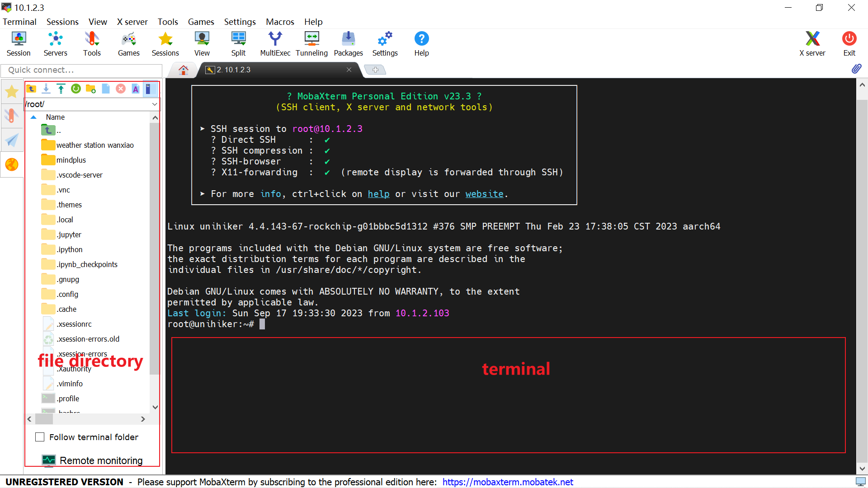The width and height of the screenshot is (868, 488).
Task: Start the X server
Action: click(812, 43)
